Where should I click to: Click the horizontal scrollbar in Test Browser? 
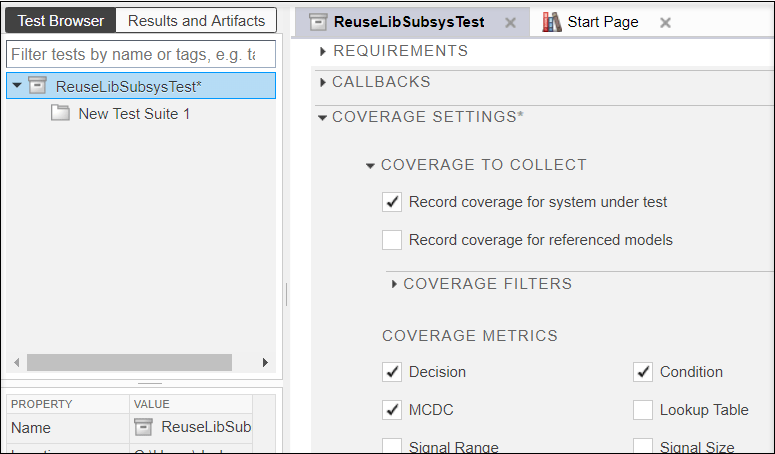[x=129, y=362]
